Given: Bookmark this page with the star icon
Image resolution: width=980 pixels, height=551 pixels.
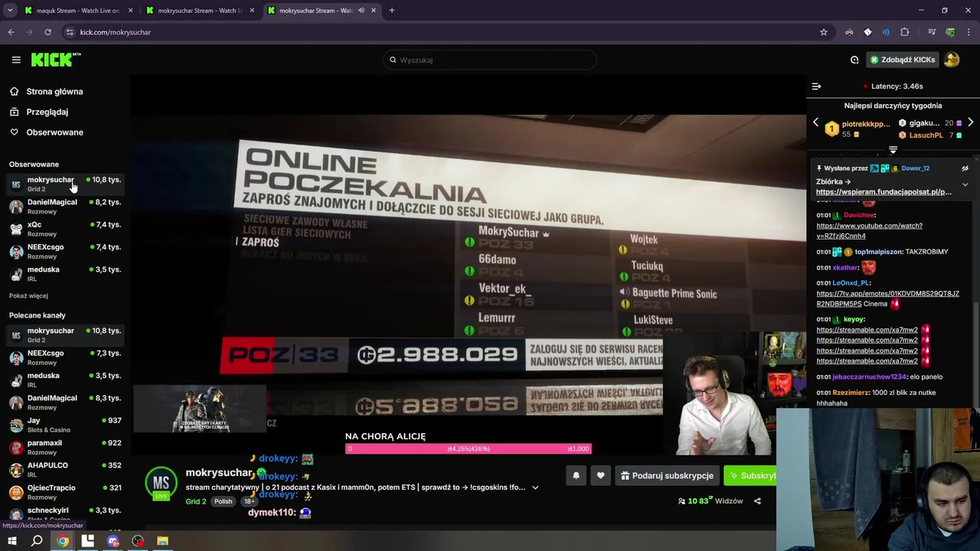Looking at the screenshot, I should coord(824,32).
